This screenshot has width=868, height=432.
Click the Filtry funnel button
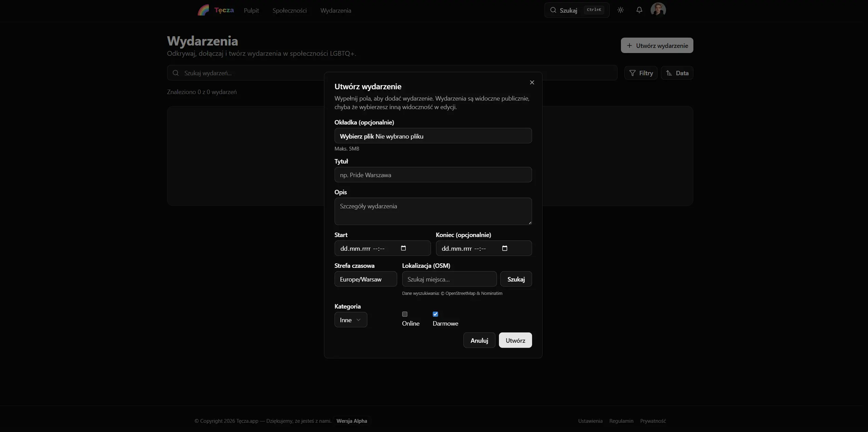641,73
